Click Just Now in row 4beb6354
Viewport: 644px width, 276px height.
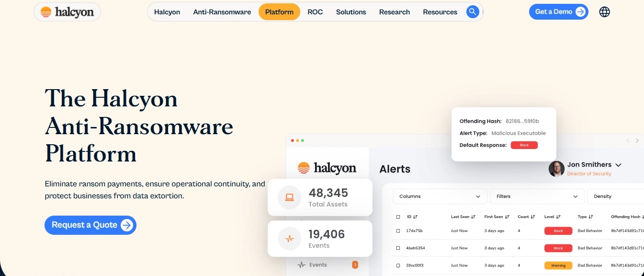[x=459, y=248]
